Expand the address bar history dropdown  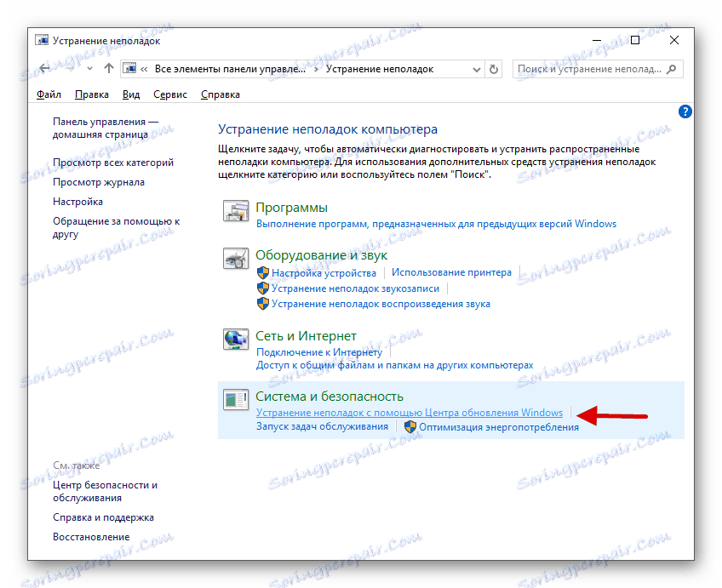coord(477,70)
